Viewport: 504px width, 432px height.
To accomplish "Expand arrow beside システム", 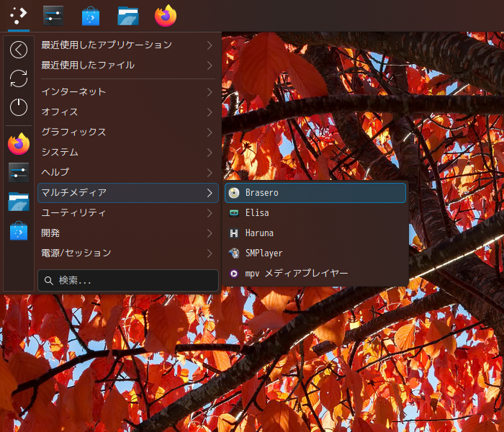I will [210, 153].
